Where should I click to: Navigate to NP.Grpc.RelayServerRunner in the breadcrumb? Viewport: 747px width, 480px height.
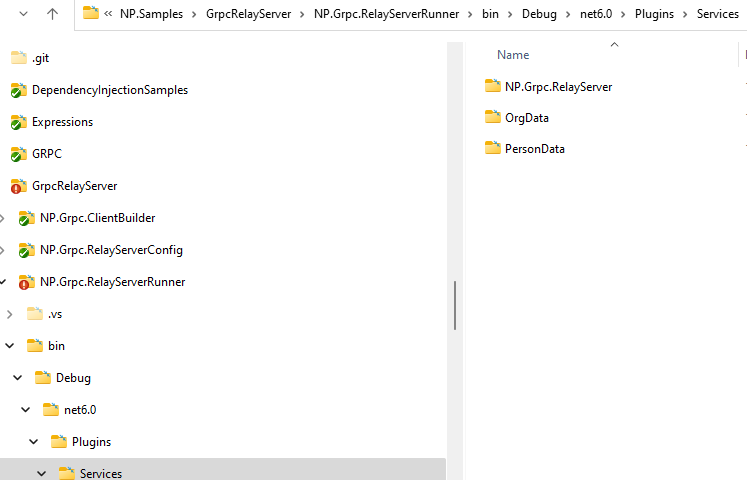pos(386,14)
